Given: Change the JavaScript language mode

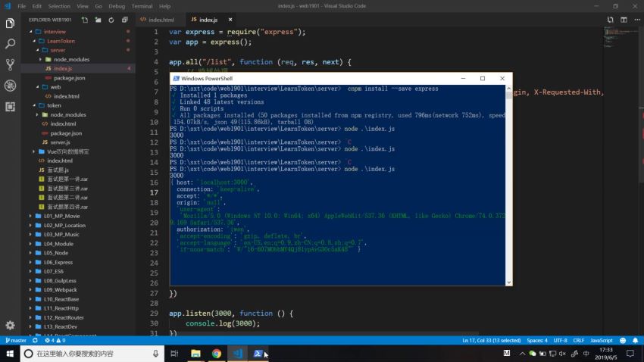Looking at the screenshot, I should (601, 341).
